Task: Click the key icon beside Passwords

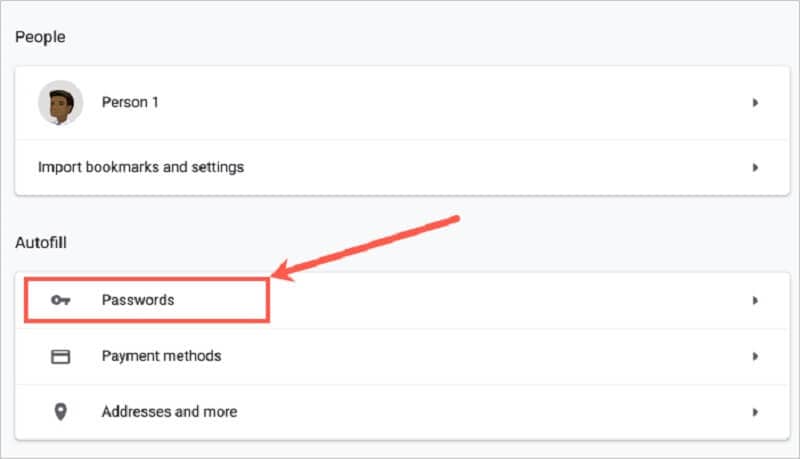Action: pos(60,300)
